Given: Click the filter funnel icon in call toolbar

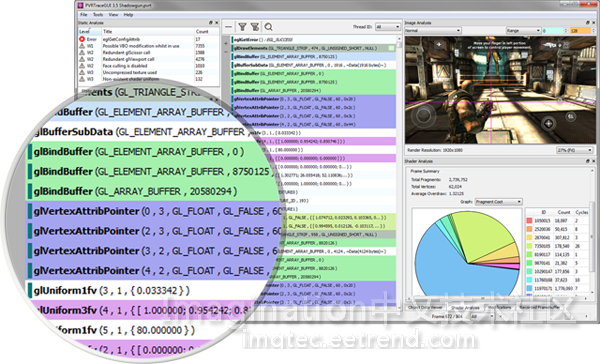Looking at the screenshot, I should point(242,27).
